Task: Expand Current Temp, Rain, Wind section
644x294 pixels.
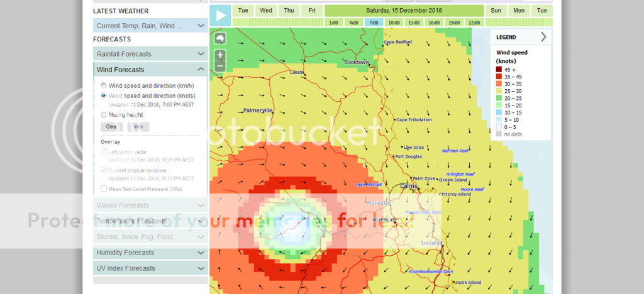Action: (x=150, y=26)
